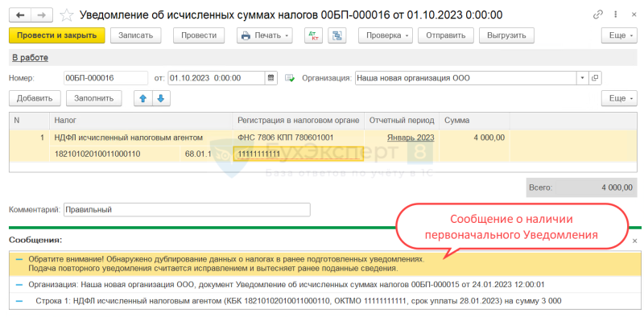Viewport: 644px width, 317px height.
Task: Click the N column header
Action: click(30, 121)
